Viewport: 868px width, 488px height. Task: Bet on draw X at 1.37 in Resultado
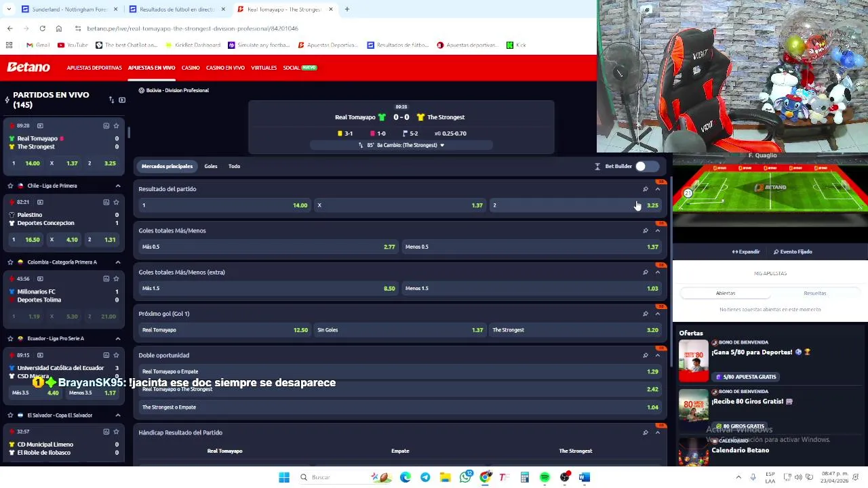pos(400,205)
